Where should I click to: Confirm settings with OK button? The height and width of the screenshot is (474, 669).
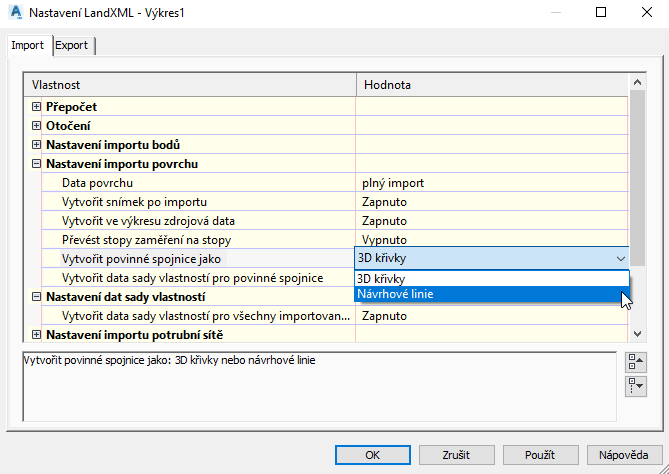[372, 455]
